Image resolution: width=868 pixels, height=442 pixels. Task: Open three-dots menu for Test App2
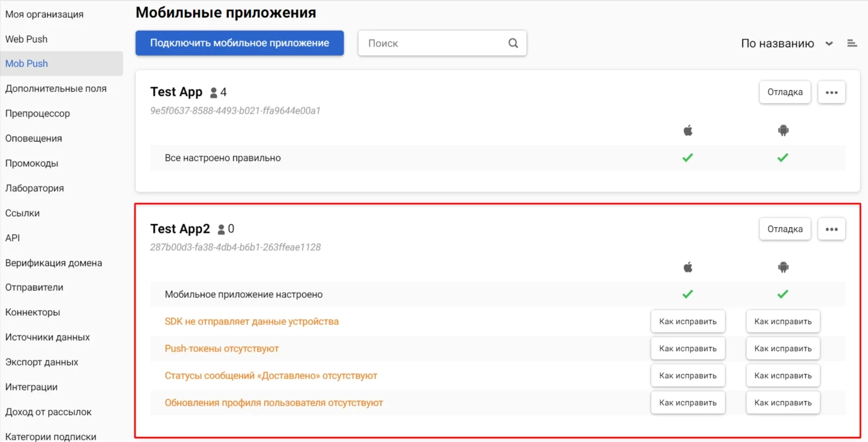coord(831,229)
